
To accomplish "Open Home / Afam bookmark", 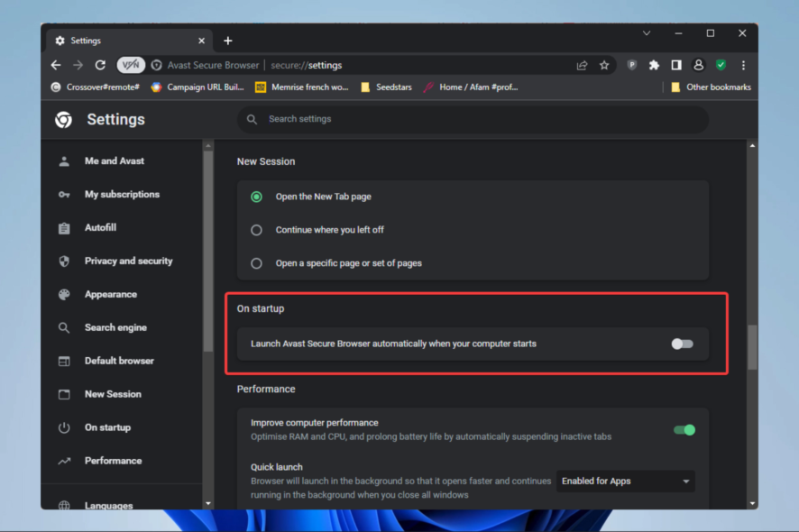I will coord(471,87).
